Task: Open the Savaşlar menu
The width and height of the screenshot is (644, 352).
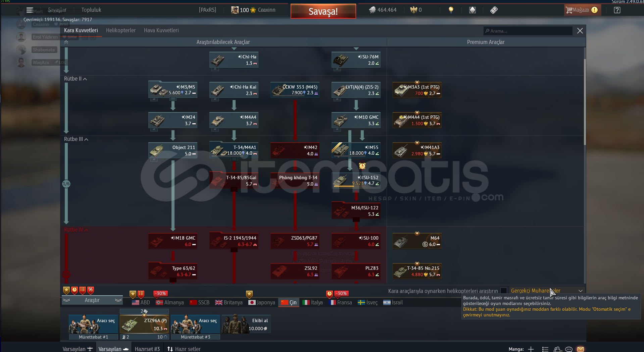Action: (57, 10)
